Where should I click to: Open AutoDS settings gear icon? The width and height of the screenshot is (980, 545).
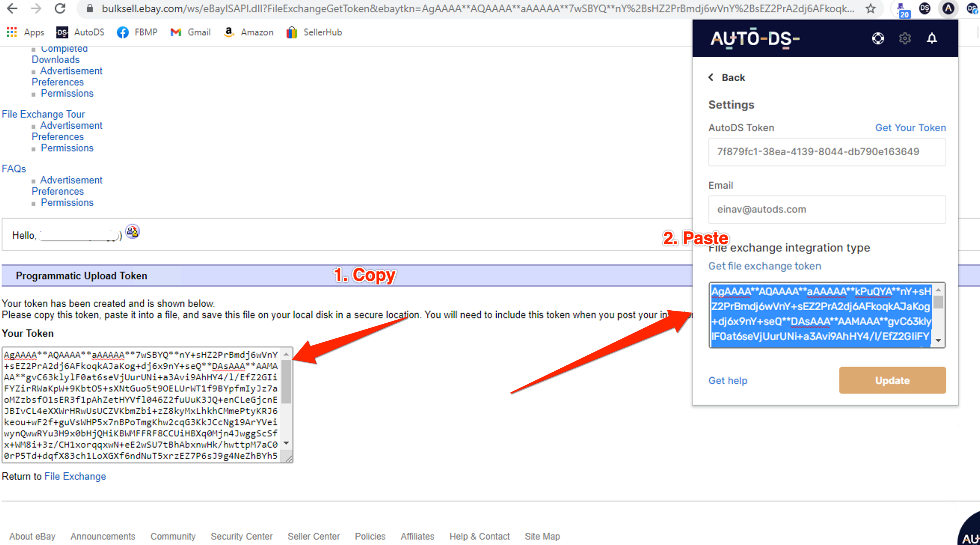tap(905, 39)
